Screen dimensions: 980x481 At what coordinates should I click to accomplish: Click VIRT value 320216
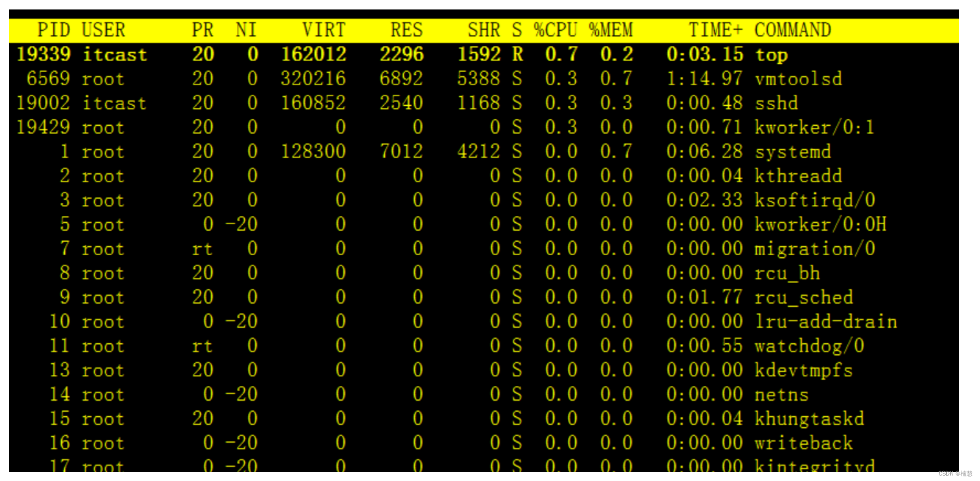pyautogui.click(x=314, y=79)
